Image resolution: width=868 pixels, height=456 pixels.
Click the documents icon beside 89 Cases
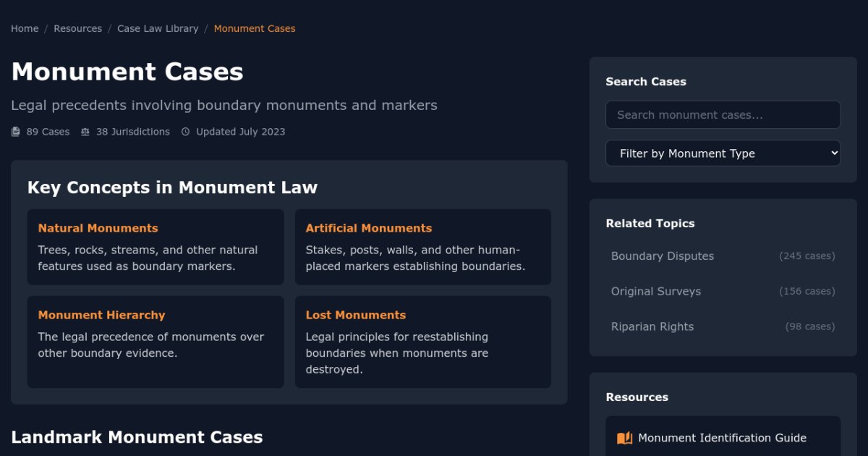click(x=16, y=132)
